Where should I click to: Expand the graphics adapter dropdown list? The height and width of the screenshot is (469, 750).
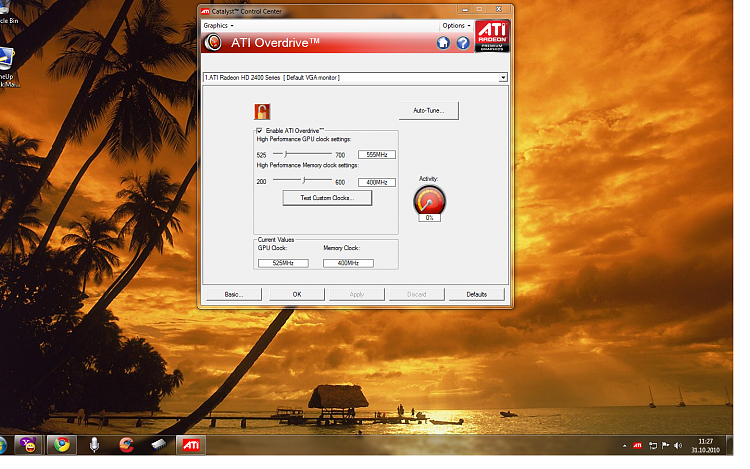(x=503, y=77)
